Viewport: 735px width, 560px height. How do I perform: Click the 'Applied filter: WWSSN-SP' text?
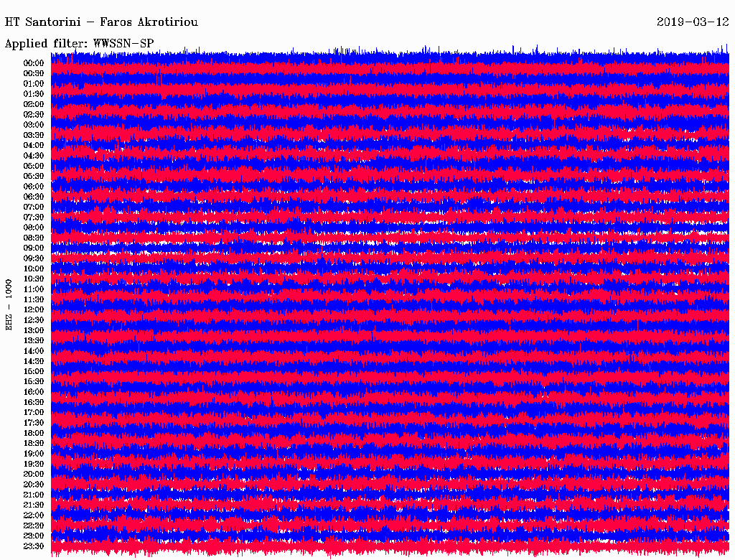79,44
